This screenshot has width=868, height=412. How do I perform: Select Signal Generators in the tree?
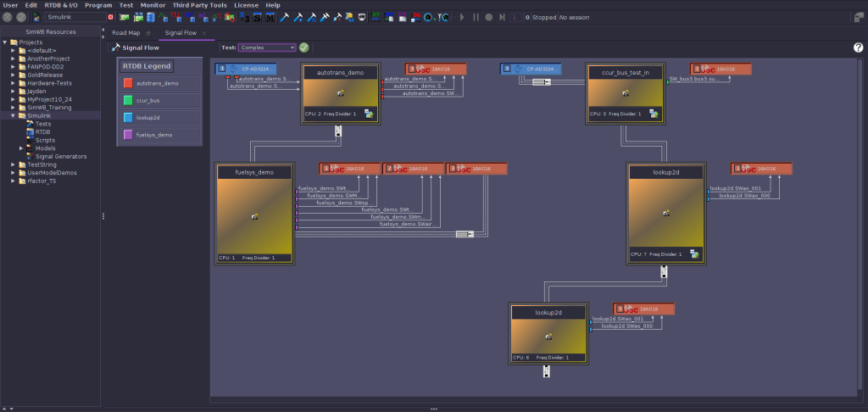(61, 157)
